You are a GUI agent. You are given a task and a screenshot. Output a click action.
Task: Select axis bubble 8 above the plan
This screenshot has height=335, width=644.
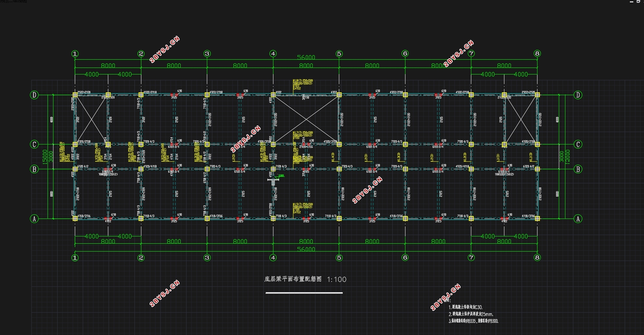pos(537,53)
